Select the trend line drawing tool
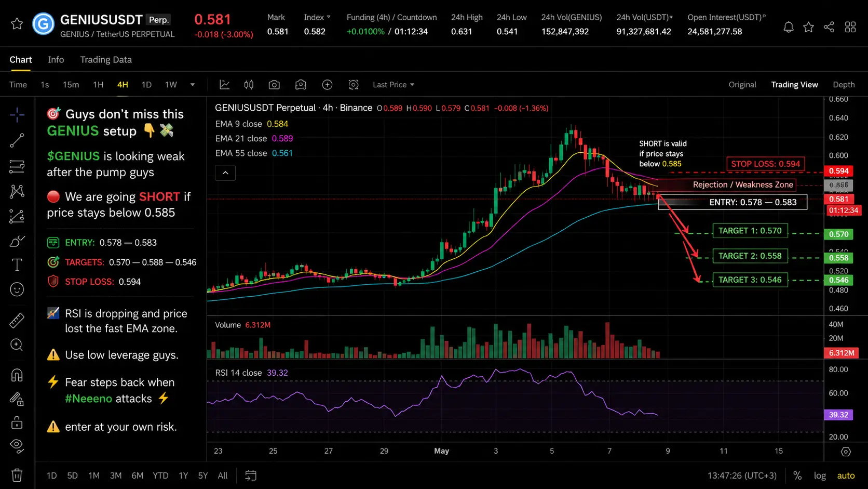The image size is (868, 489). click(x=17, y=140)
